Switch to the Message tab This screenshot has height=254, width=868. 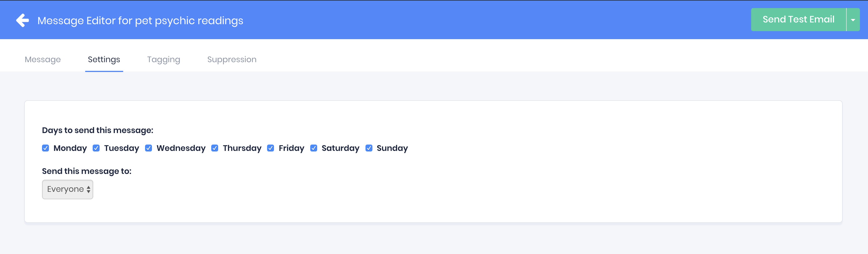[43, 59]
